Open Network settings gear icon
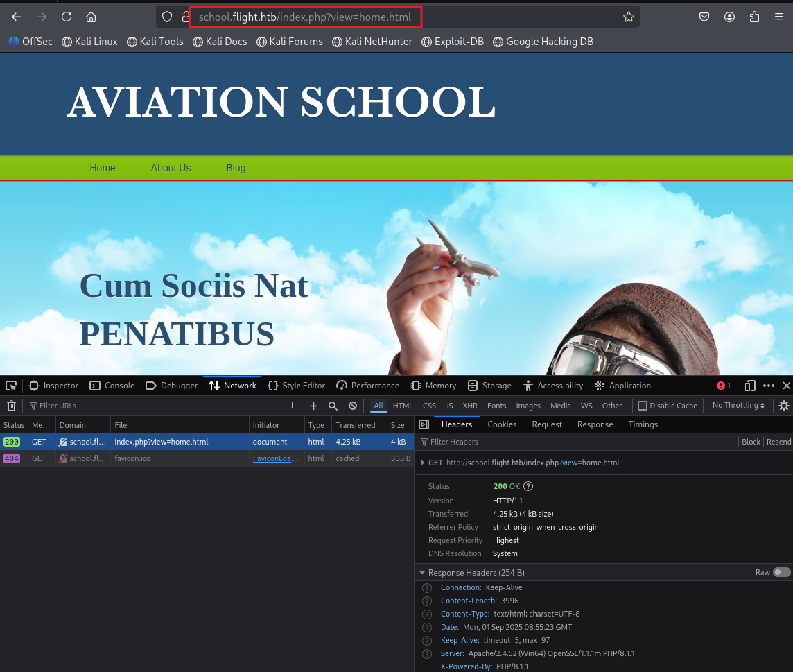The width and height of the screenshot is (793, 672). 784,406
